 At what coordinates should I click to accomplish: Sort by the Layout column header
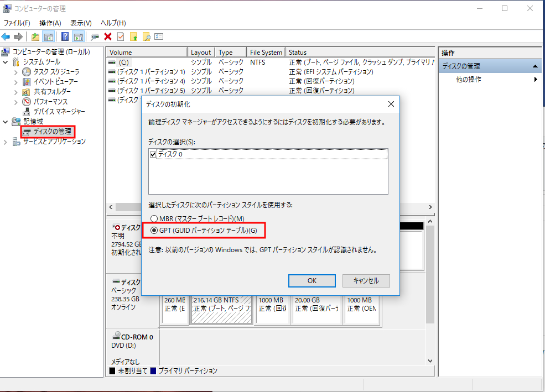pyautogui.click(x=201, y=53)
